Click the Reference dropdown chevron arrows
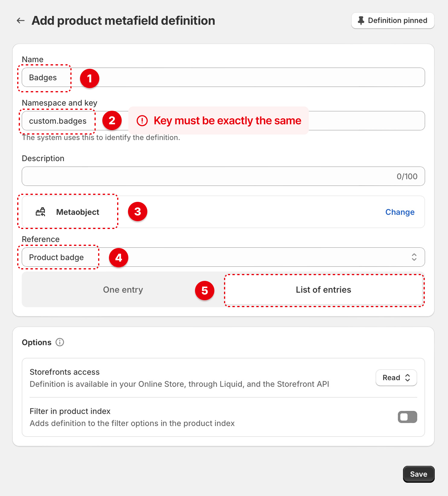Screen dimensions: 448x496 [414, 257]
